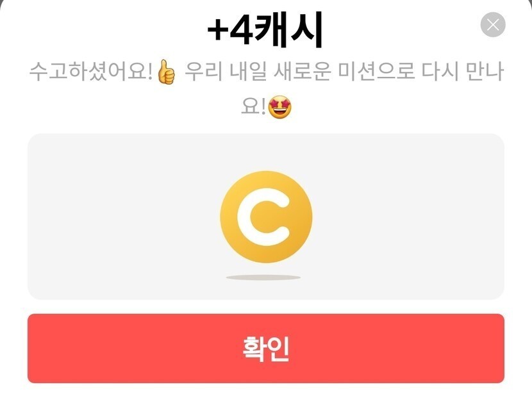Click the oval shadow beneath the coin
This screenshot has width=532, height=396.
click(263, 277)
